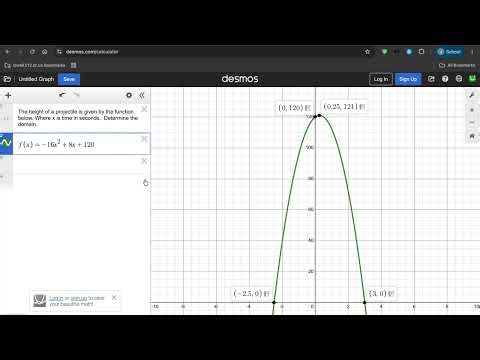The height and width of the screenshot is (360, 480).
Task: Click the browser forward arrow
Action: pos(20,52)
